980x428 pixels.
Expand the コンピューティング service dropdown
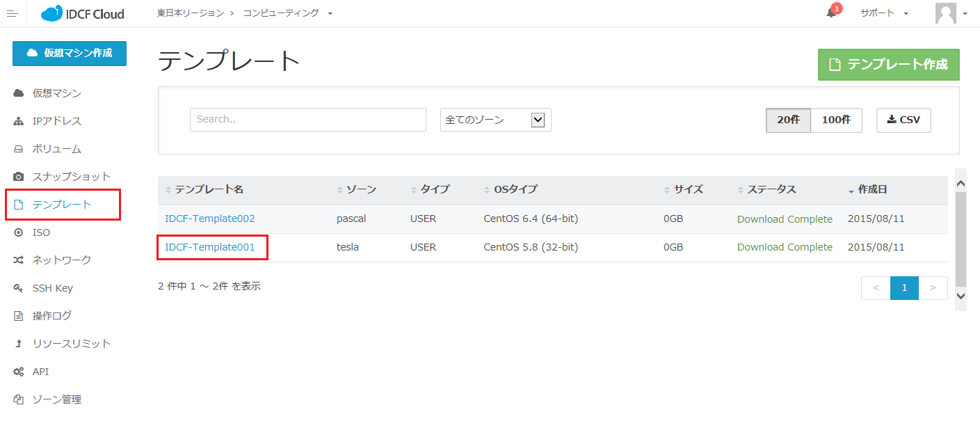(x=287, y=13)
